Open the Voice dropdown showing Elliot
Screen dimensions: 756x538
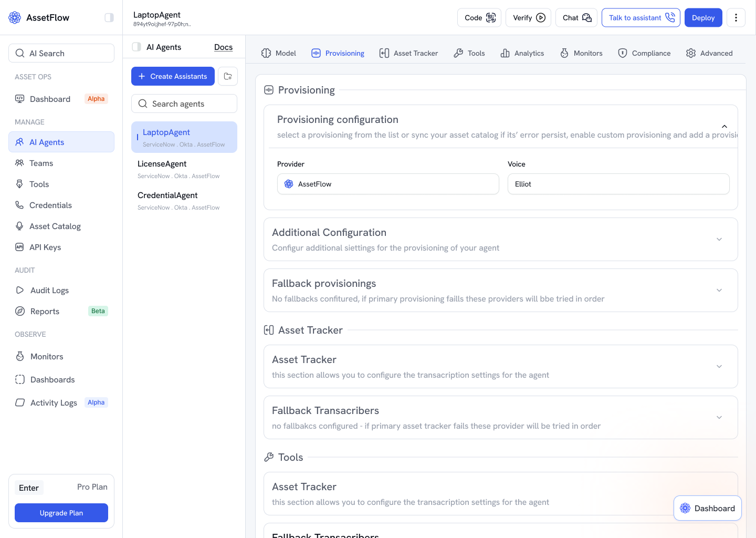[618, 184]
